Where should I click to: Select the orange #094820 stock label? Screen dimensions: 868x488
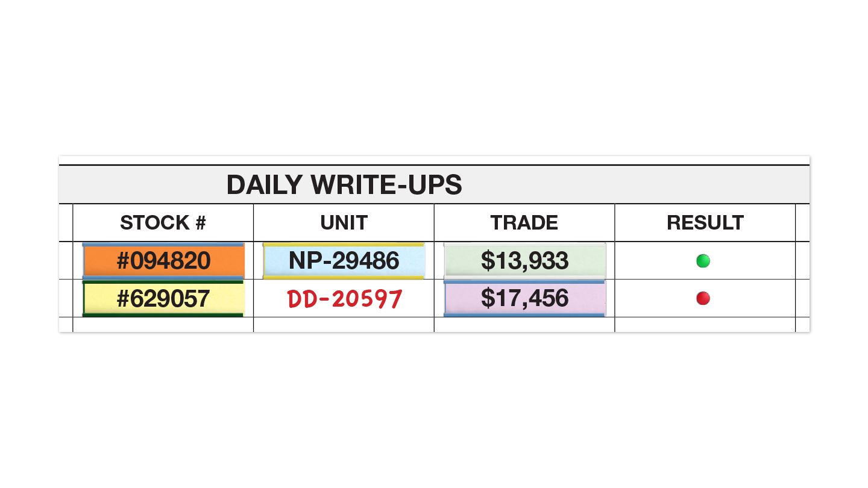(x=163, y=261)
